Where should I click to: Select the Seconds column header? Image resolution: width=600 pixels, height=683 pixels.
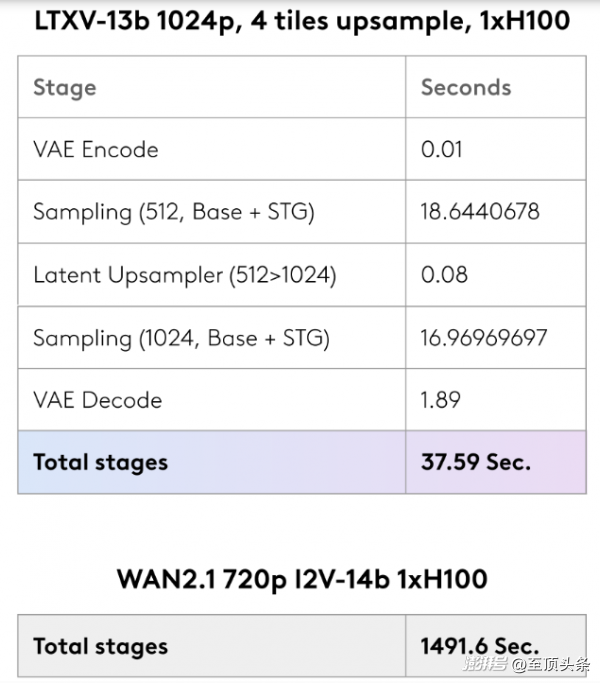pos(466,87)
